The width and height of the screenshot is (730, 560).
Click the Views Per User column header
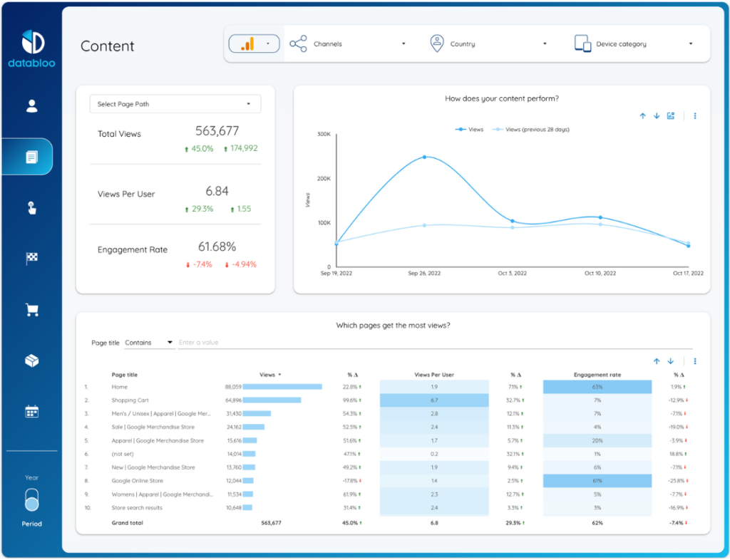(434, 375)
